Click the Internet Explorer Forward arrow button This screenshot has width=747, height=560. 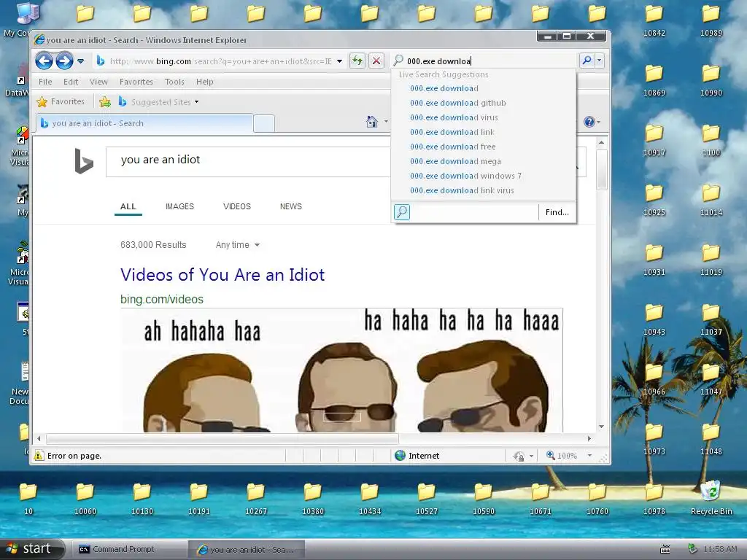pyautogui.click(x=64, y=61)
